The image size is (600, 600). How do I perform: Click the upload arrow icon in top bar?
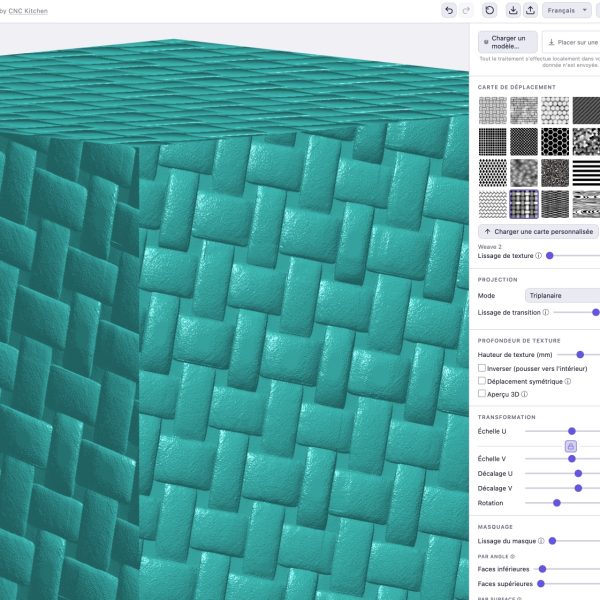point(530,10)
